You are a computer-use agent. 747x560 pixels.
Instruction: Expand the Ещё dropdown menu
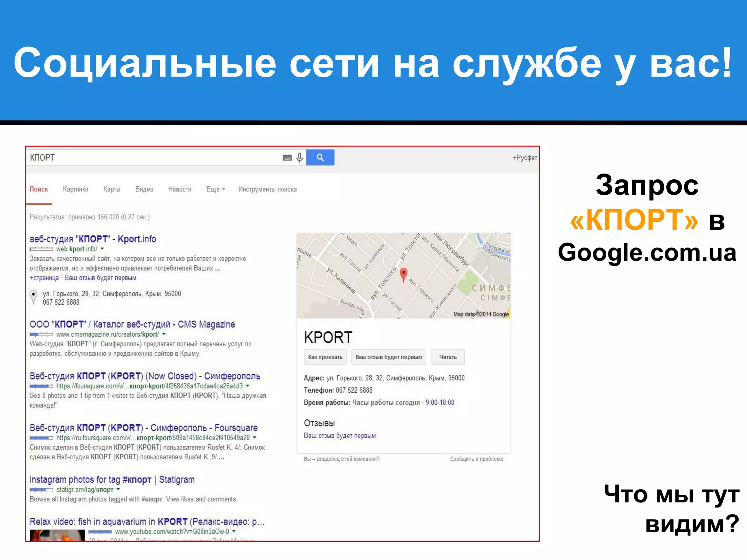pyautogui.click(x=216, y=189)
